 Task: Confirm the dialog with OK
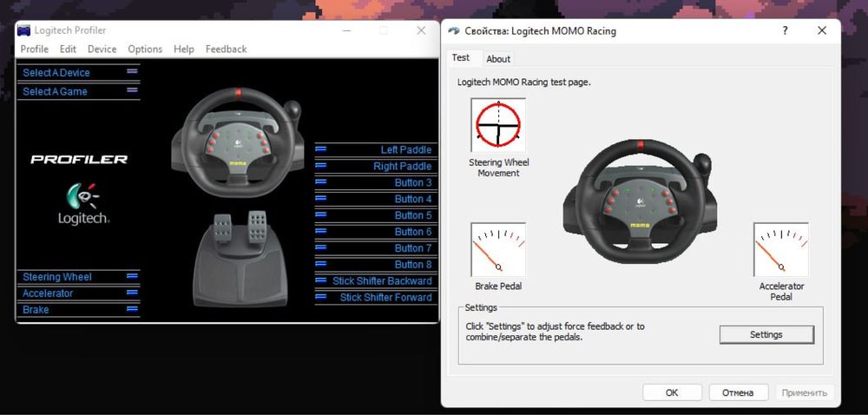(672, 393)
